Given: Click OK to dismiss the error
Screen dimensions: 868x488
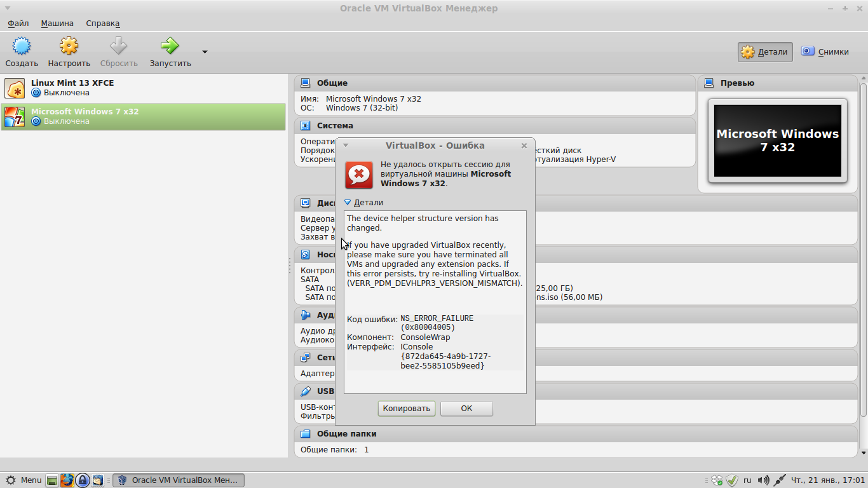Looking at the screenshot, I should click(466, 409).
